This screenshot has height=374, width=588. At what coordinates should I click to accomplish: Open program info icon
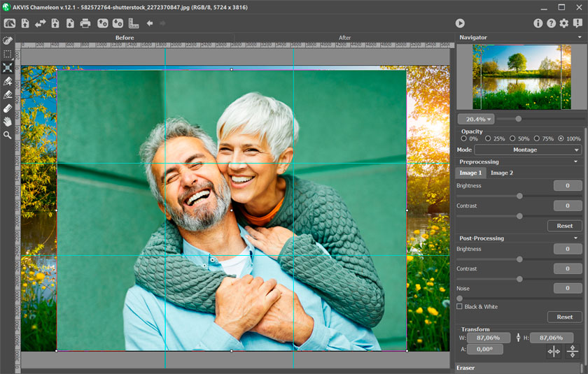[x=538, y=23]
